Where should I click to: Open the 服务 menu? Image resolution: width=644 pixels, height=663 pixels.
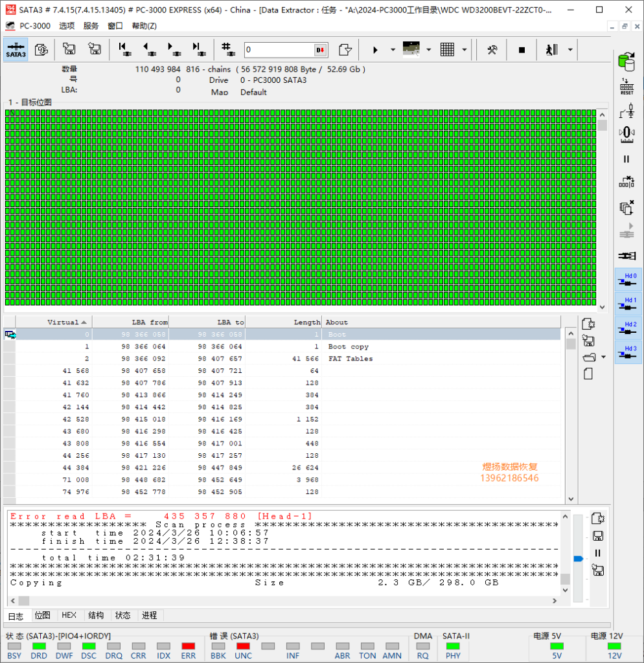tap(91, 26)
